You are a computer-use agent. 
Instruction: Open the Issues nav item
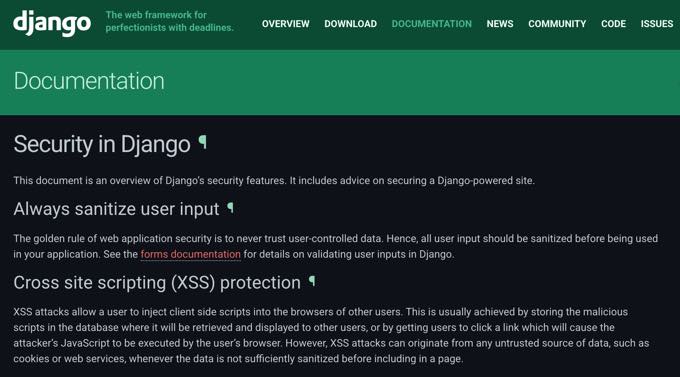click(x=657, y=24)
